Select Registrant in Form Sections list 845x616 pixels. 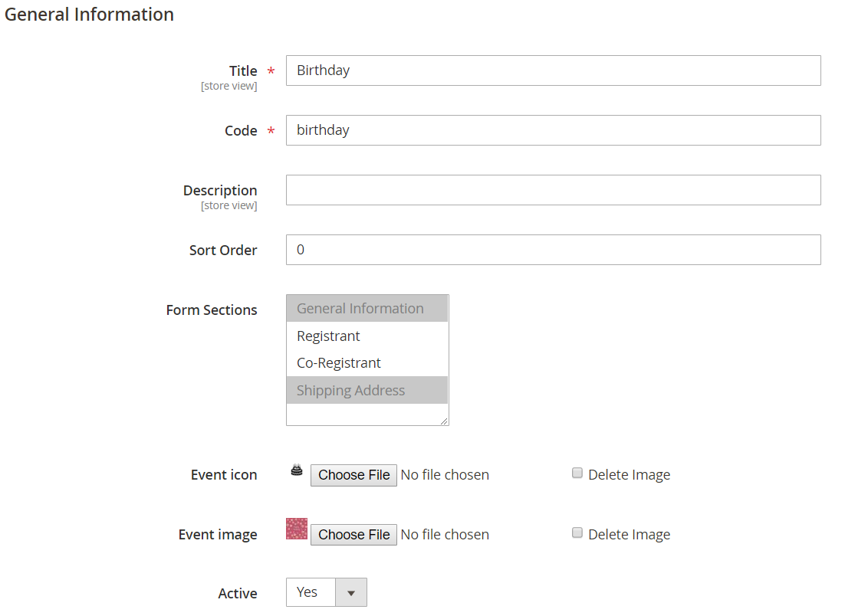point(367,336)
